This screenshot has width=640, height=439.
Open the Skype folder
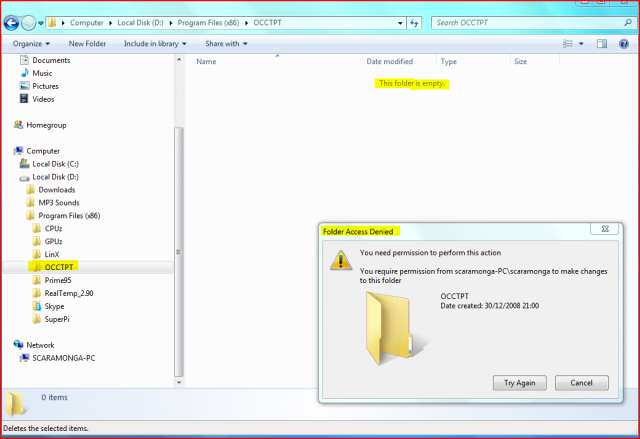(x=49, y=306)
